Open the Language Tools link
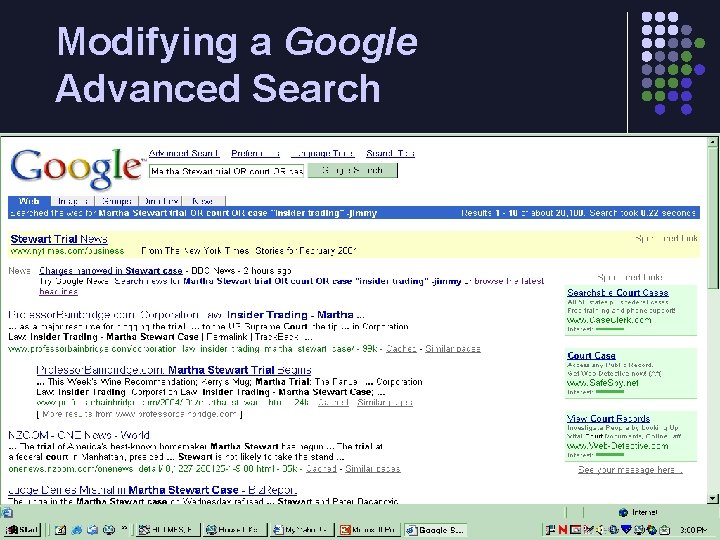Screen dimensions: 720x540 [x=322, y=153]
